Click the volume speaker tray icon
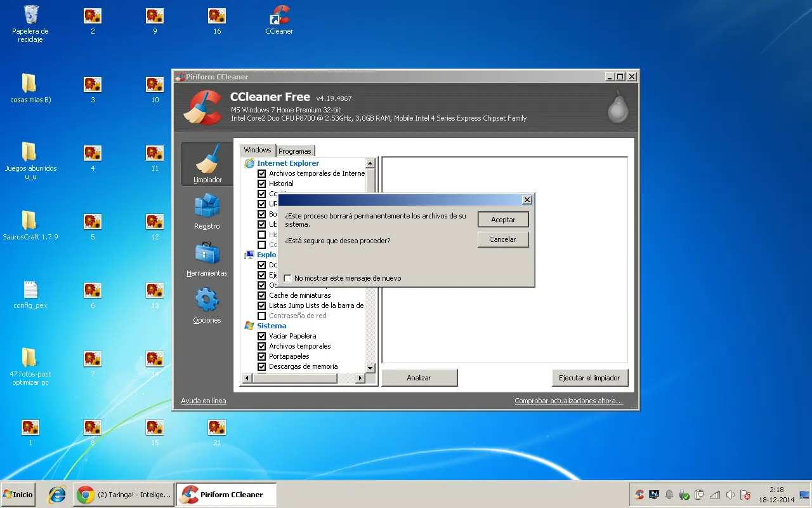 pos(730,495)
